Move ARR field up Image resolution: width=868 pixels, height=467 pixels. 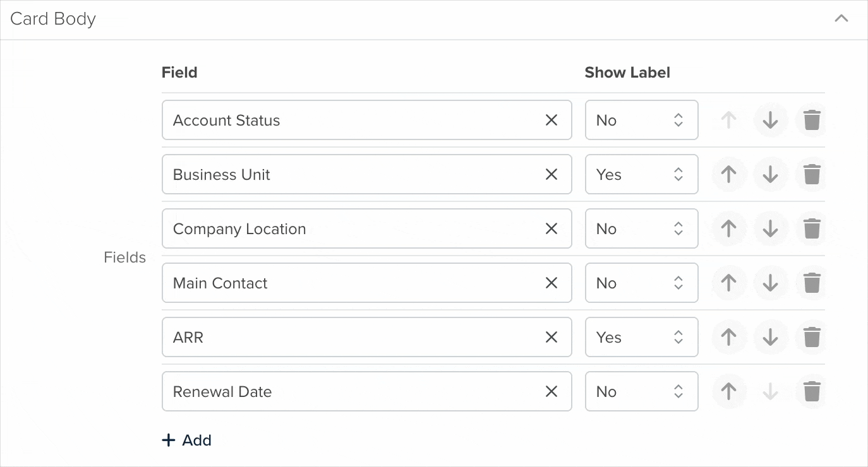click(729, 337)
